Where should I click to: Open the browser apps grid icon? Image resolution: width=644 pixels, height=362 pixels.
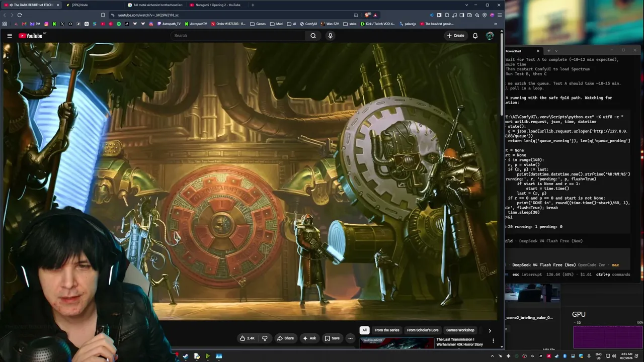[x=5, y=24]
